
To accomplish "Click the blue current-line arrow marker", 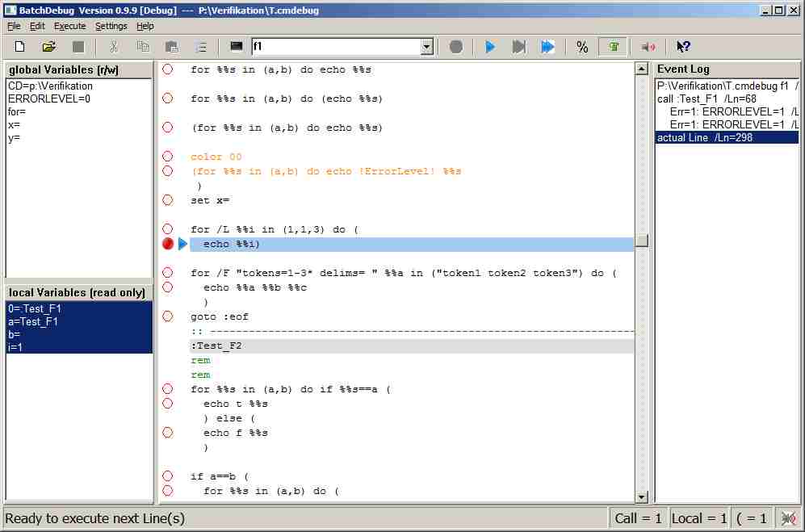I will 182,244.
